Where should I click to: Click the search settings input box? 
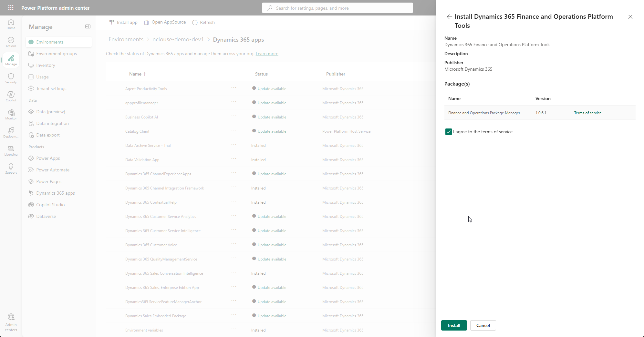[x=337, y=8]
